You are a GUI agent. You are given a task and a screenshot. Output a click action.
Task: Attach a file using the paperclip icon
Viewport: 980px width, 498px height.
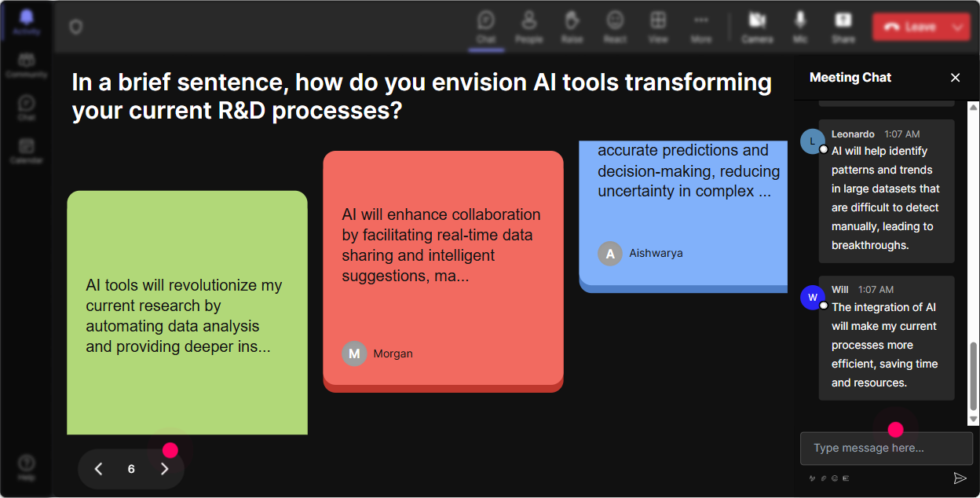[824, 478]
